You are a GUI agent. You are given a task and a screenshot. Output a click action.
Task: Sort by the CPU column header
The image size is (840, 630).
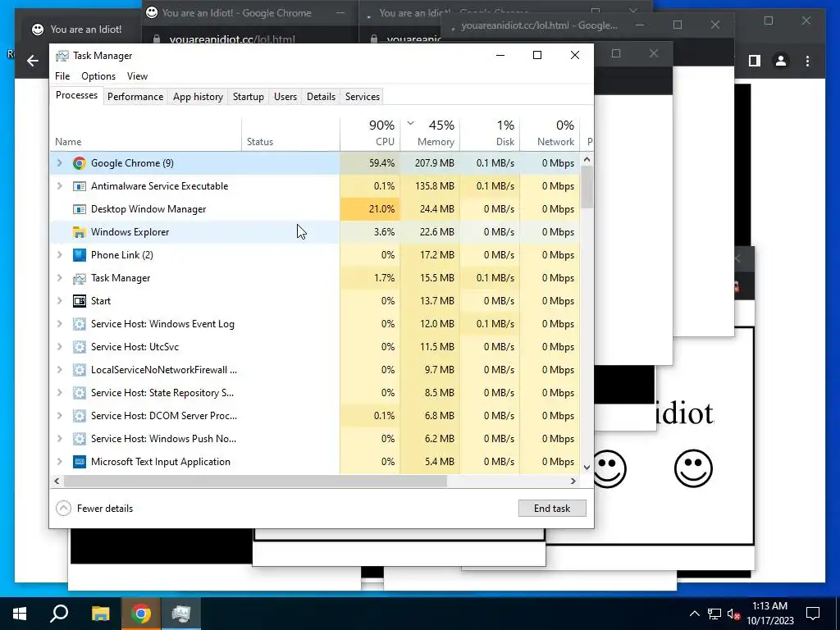click(x=370, y=132)
